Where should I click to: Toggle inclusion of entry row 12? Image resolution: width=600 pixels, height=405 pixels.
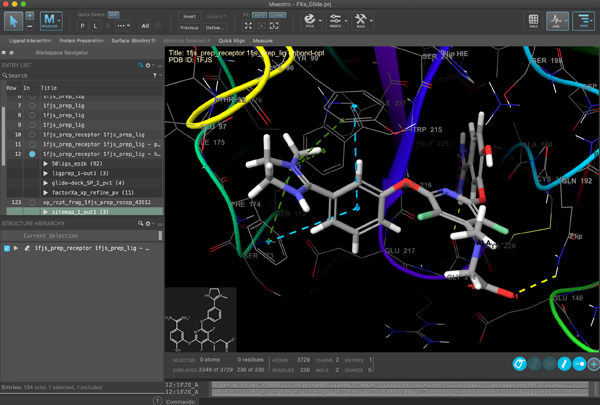[32, 154]
